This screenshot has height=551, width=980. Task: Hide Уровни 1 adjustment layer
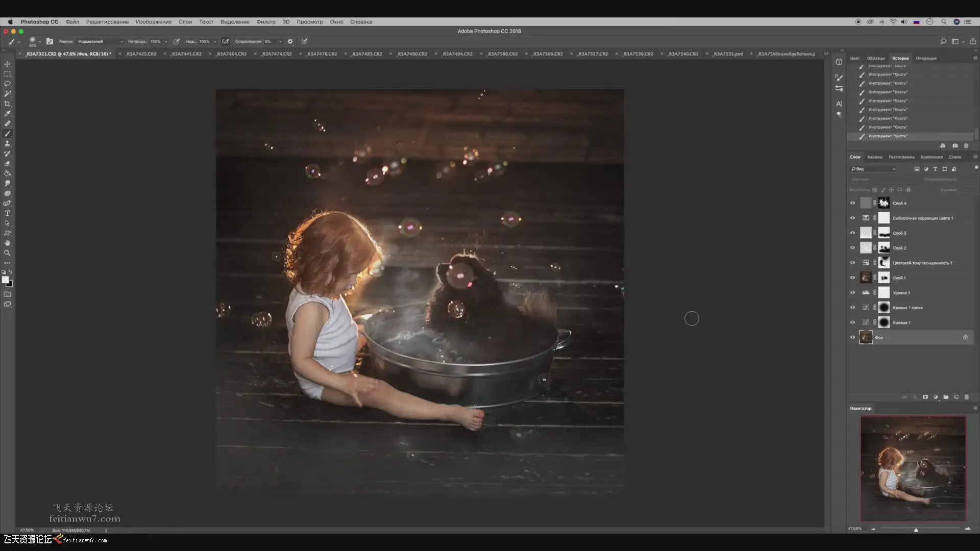point(852,292)
